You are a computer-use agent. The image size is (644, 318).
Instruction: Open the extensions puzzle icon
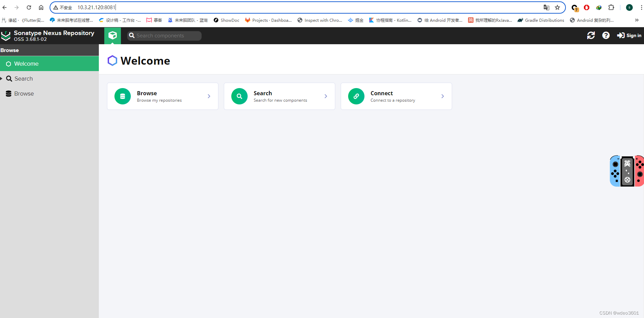[611, 7]
